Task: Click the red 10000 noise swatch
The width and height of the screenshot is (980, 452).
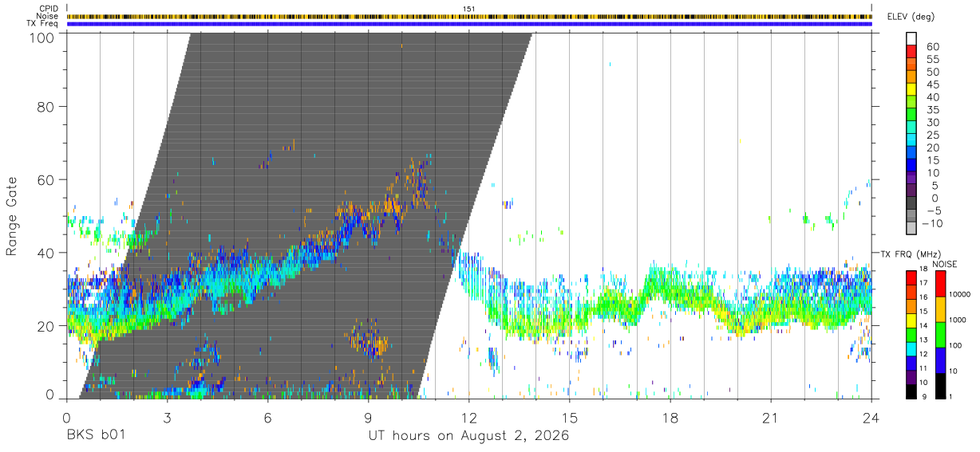Action: (939, 283)
